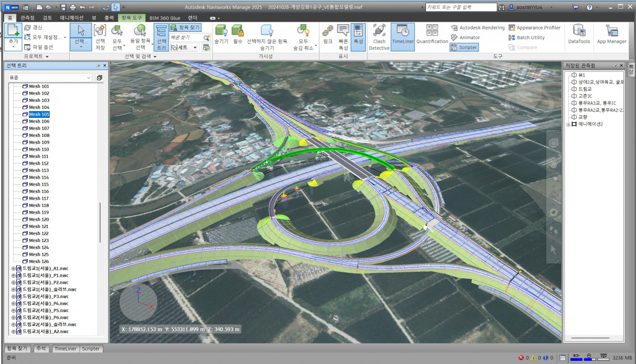Open App Manager
This screenshot has width=636, height=364.
pos(611,35)
